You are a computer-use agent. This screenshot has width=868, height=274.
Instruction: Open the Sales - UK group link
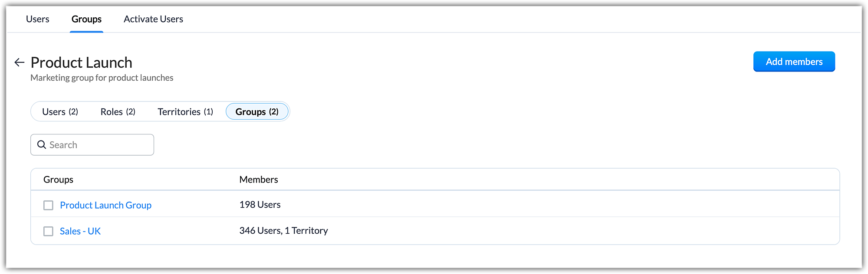point(80,231)
